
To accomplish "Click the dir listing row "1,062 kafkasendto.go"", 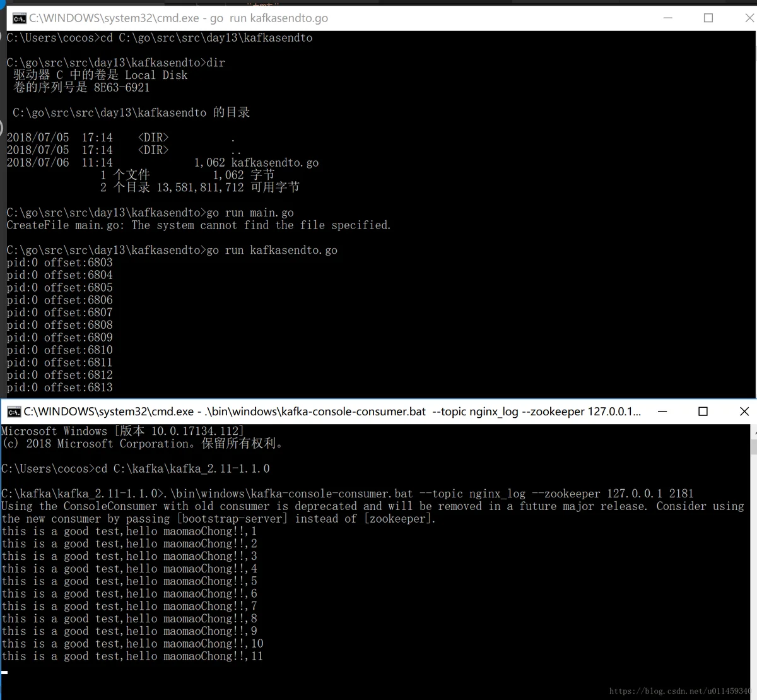I will pyautogui.click(x=163, y=163).
